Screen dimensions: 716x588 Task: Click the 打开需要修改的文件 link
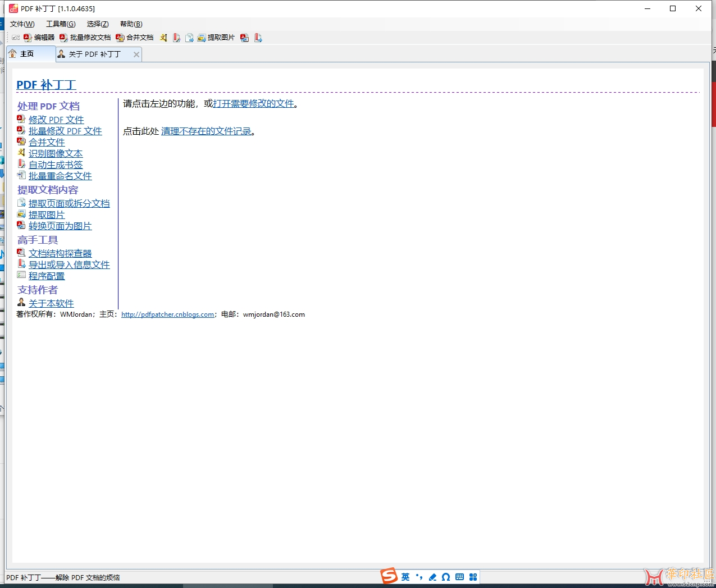coord(253,104)
